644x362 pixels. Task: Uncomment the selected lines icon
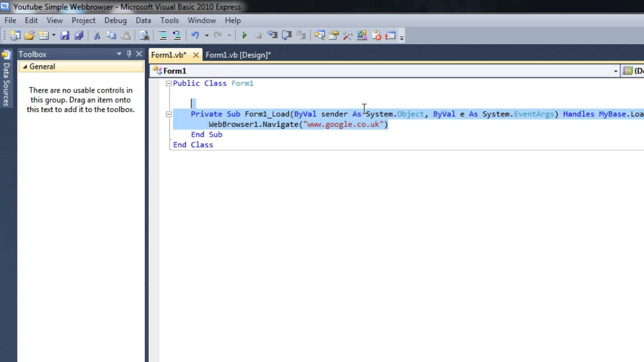[177, 35]
